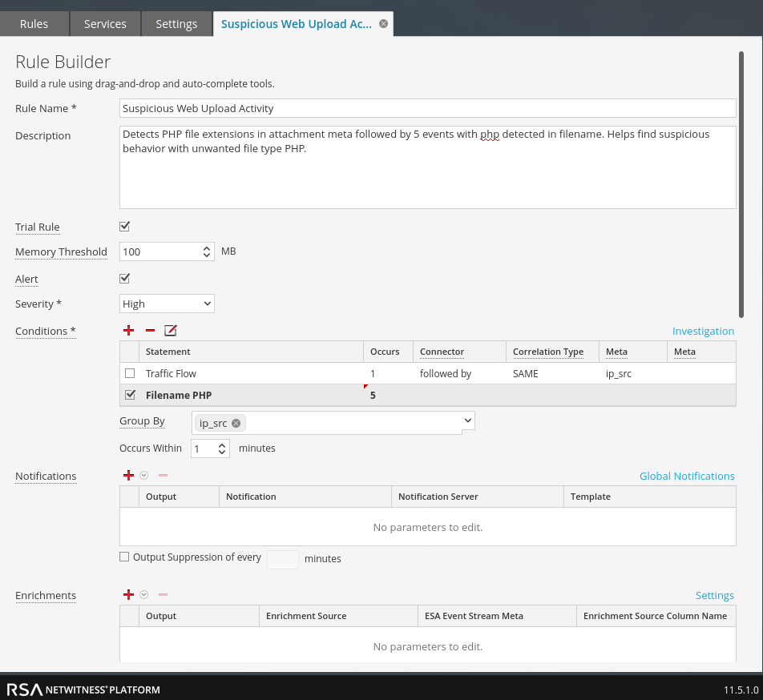
Task: Check the Traffic Flow condition row
Action: coord(130,373)
